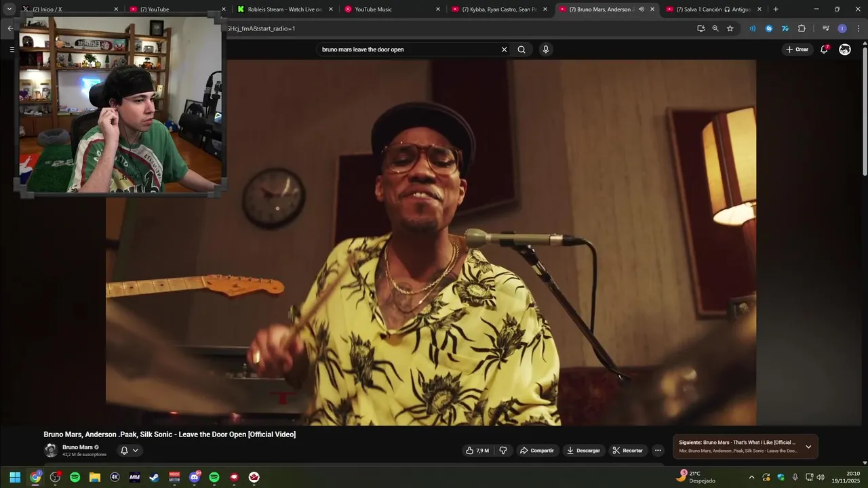This screenshot has width=868, height=488.
Task: Click the install app icon in address bar
Action: click(701, 28)
